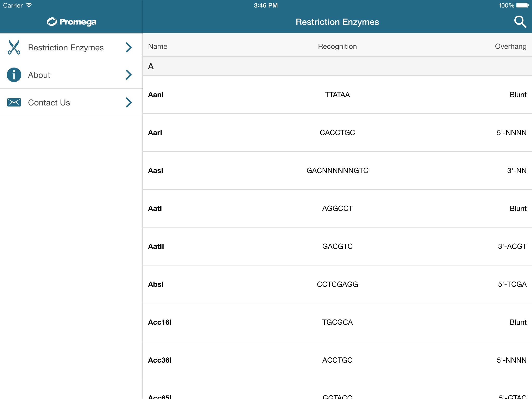Tap the Wi-Fi icon in status bar
Screen dimensions: 532x399
(29, 5)
